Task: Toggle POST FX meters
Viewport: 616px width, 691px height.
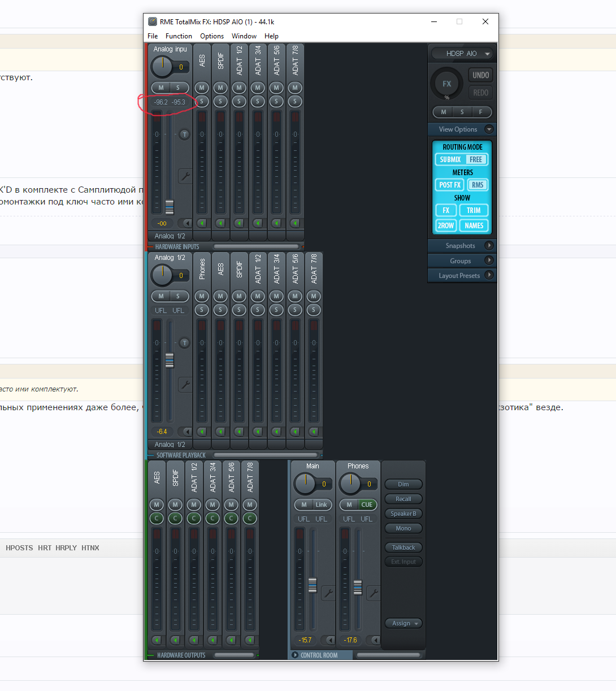Action: pos(450,185)
